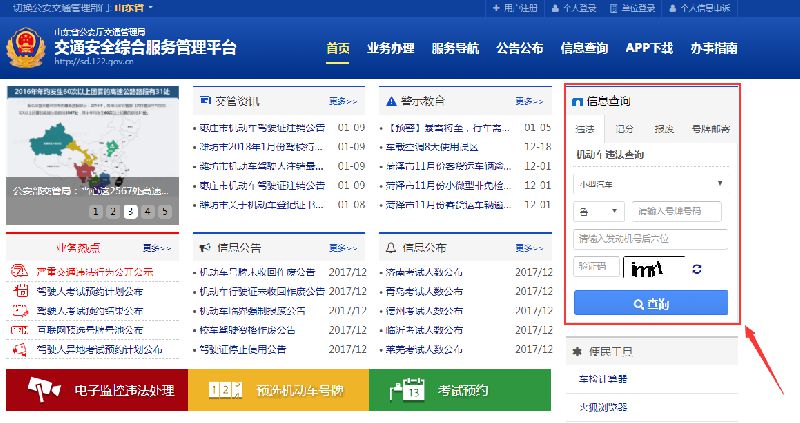Switch carousel to slide 1
The image size is (800, 423).
click(x=95, y=211)
